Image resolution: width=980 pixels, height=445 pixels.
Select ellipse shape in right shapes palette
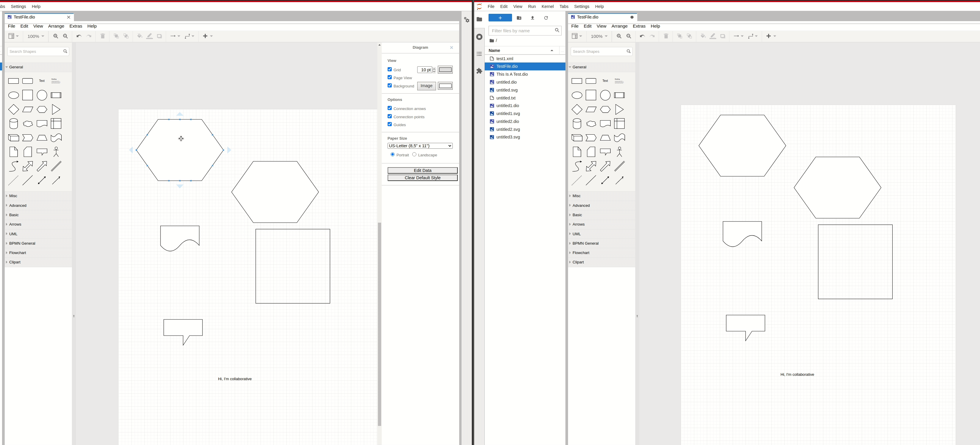click(x=577, y=95)
